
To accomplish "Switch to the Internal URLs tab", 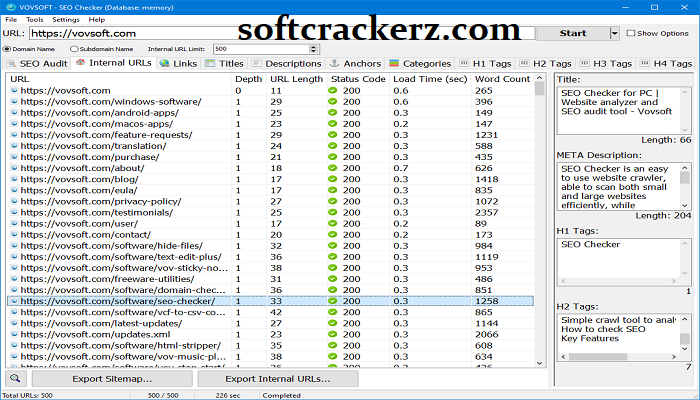I will coord(115,63).
